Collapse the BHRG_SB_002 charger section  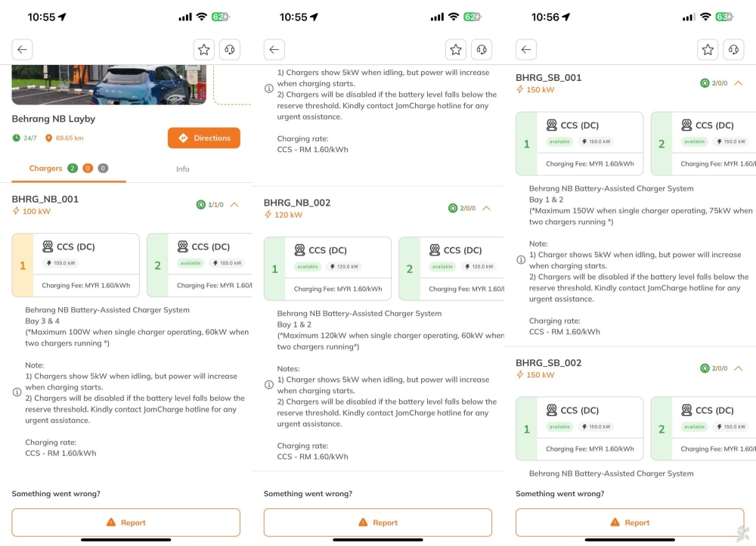tap(739, 368)
